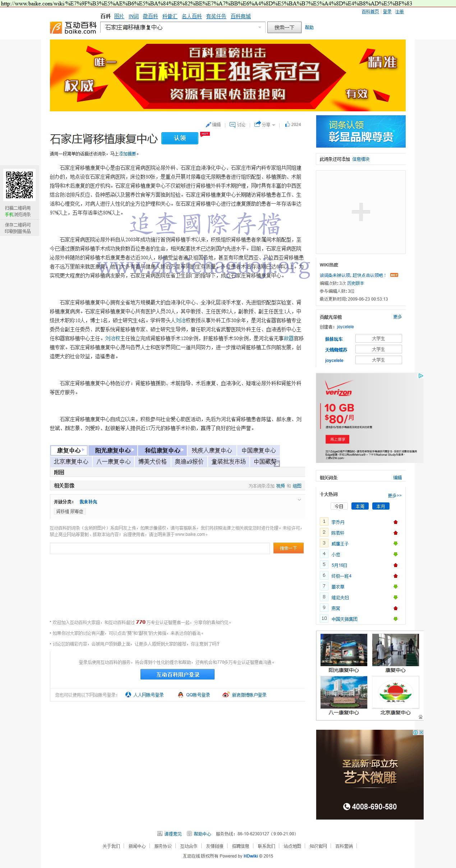Click the bottom search text field
This screenshot has height=868, width=456.
click(160, 548)
